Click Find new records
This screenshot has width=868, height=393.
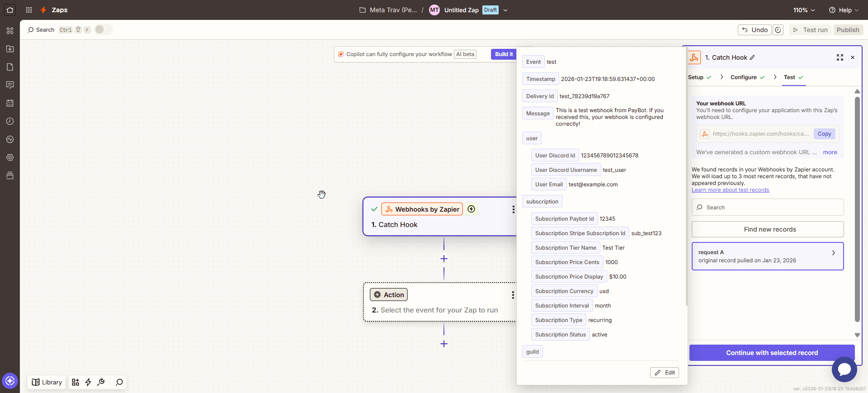point(768,229)
